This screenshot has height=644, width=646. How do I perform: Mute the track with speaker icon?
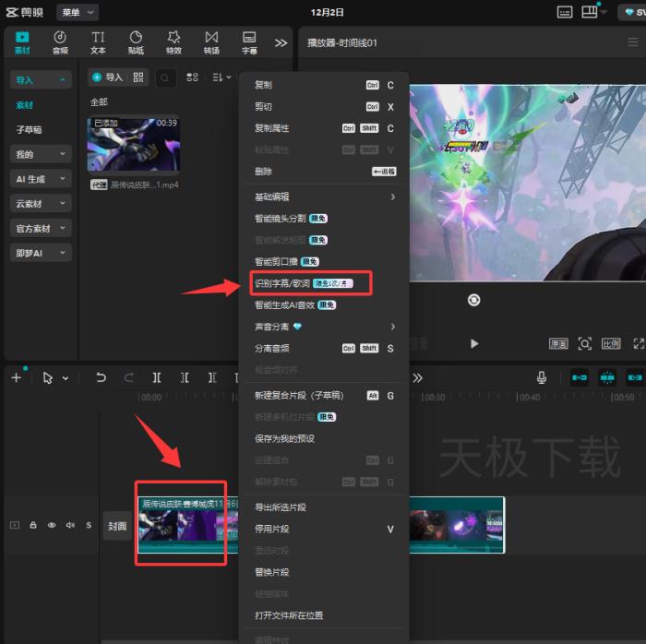click(70, 525)
